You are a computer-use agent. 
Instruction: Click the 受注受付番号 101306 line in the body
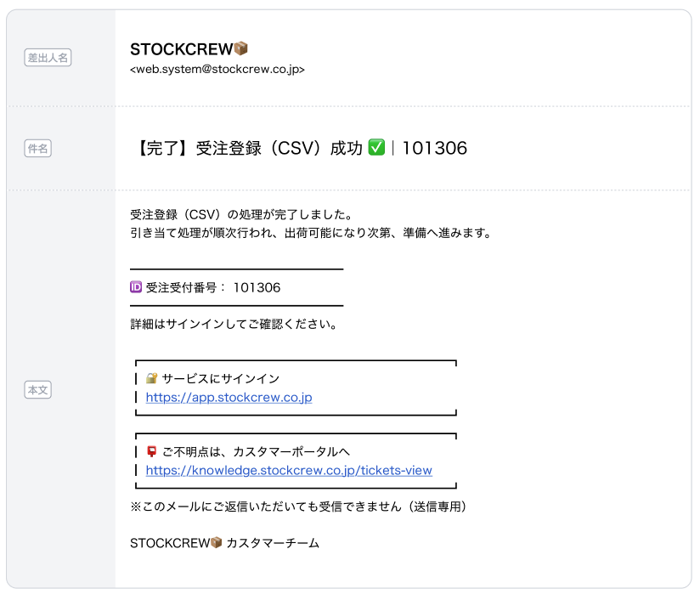212,287
